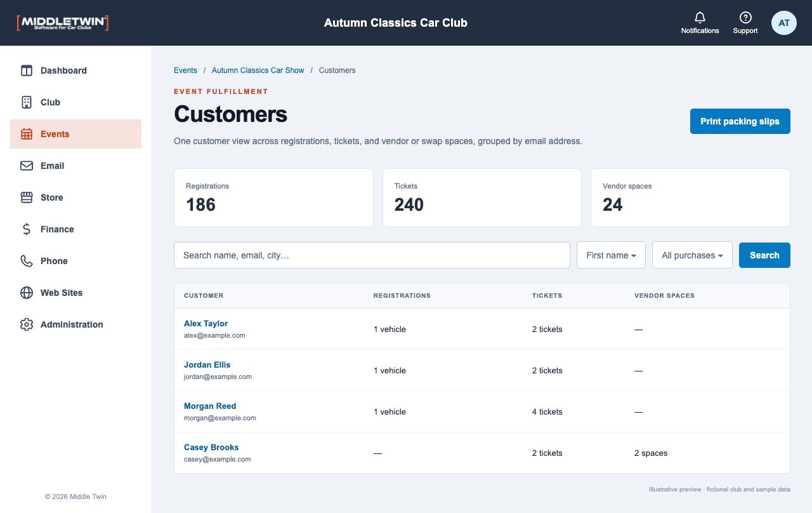Click the Events calendar icon

pos(27,134)
